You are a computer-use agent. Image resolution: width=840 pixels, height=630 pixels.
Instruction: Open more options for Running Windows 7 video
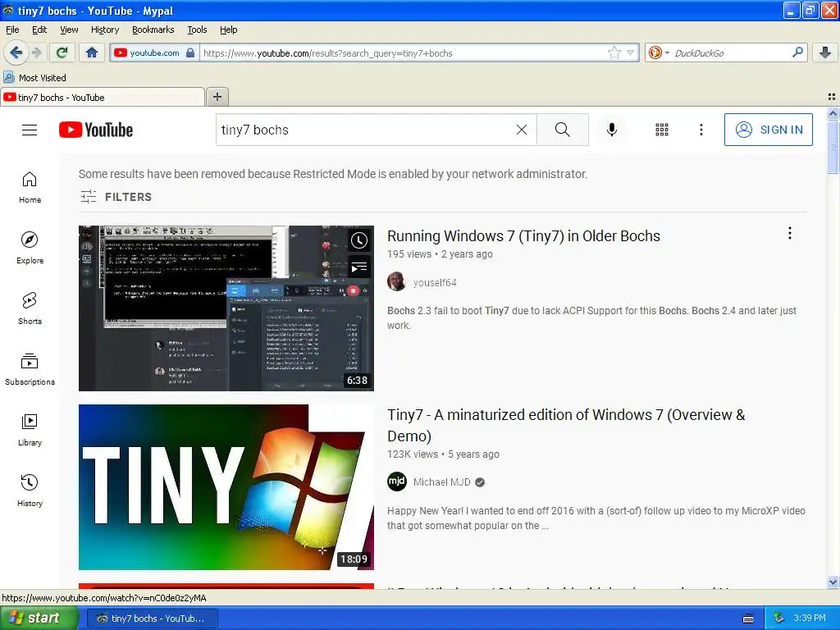pos(790,233)
